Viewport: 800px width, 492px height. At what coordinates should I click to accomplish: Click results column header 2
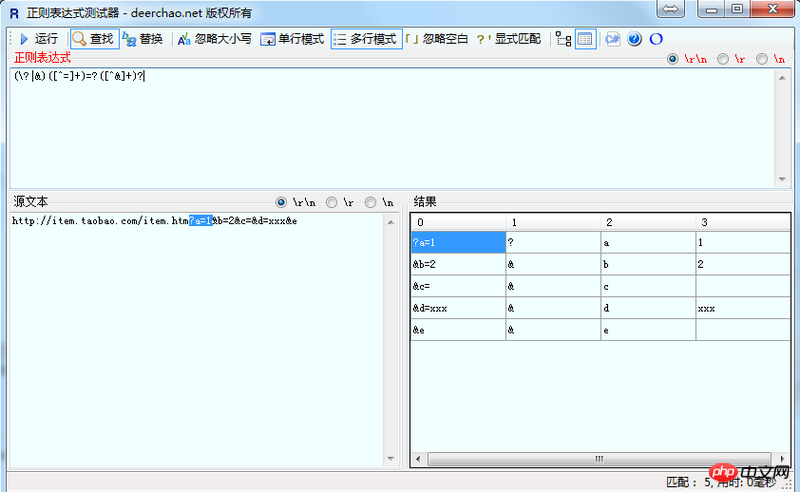[648, 222]
